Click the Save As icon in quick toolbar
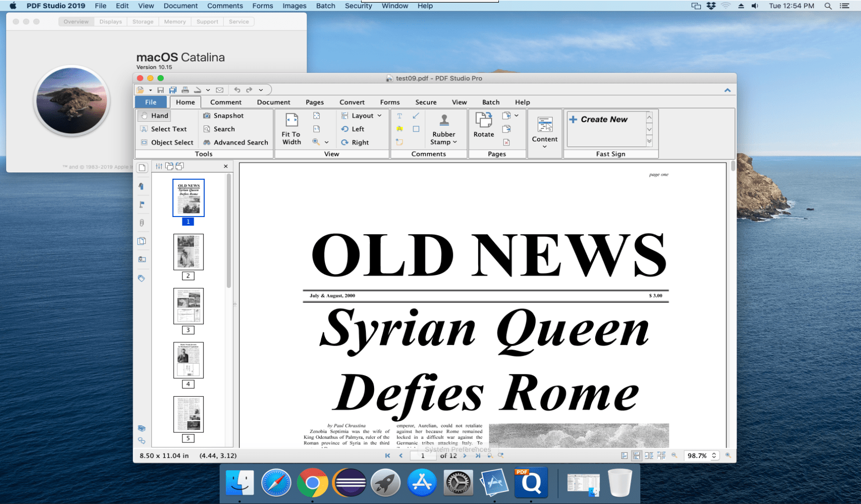The image size is (861, 504). 173,90
